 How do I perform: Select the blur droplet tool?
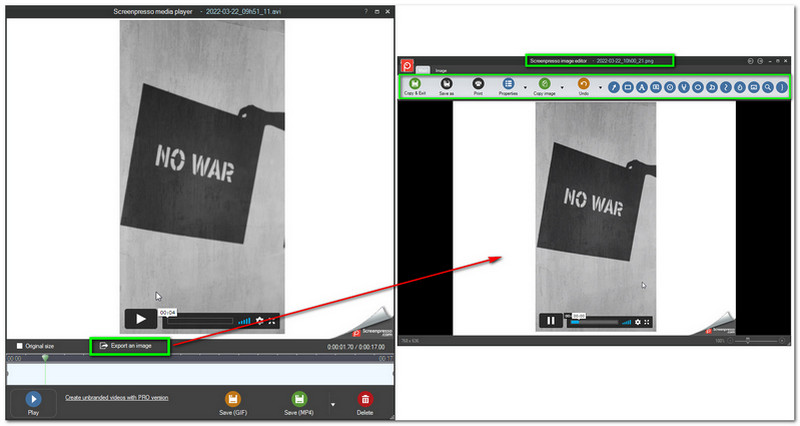click(740, 87)
